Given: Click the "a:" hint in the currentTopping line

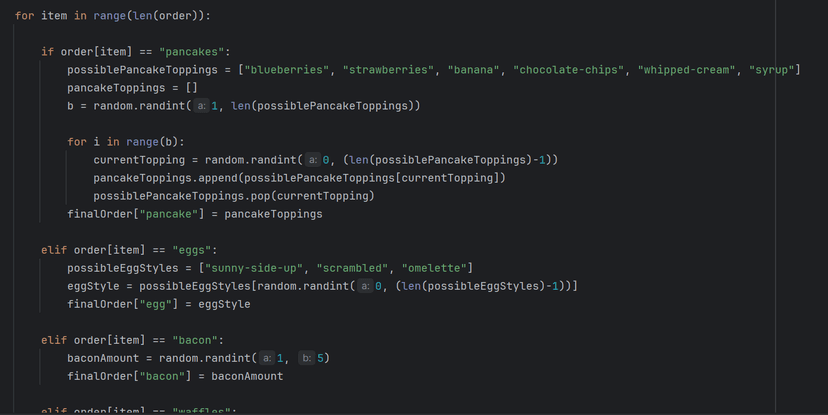Looking at the screenshot, I should [312, 160].
